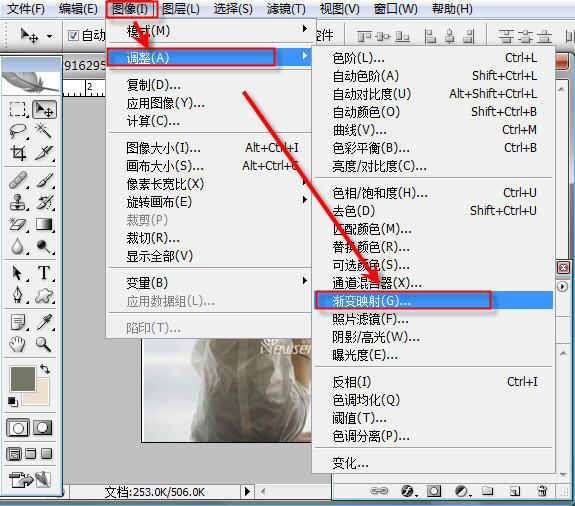Select the Hand tool
The height and width of the screenshot is (506, 575).
tap(18, 344)
